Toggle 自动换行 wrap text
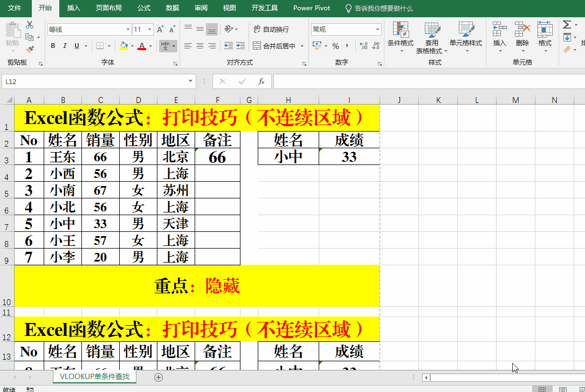The image size is (585, 392). click(x=271, y=29)
